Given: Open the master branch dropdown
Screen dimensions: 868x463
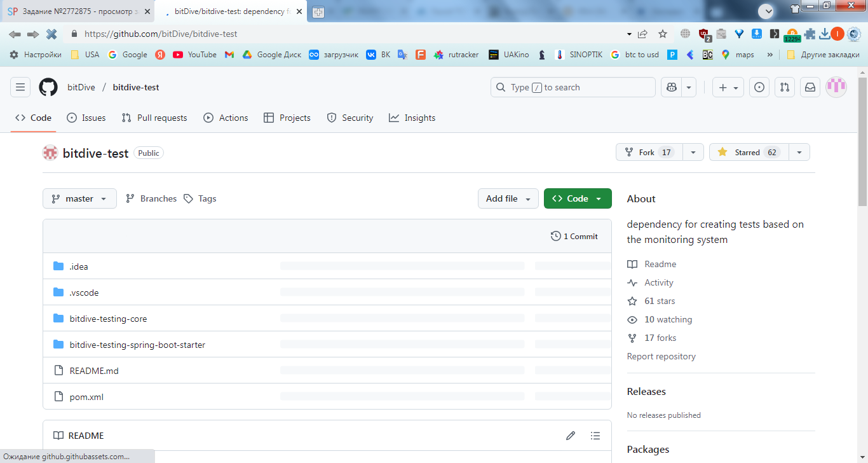Looking at the screenshot, I should (x=79, y=198).
